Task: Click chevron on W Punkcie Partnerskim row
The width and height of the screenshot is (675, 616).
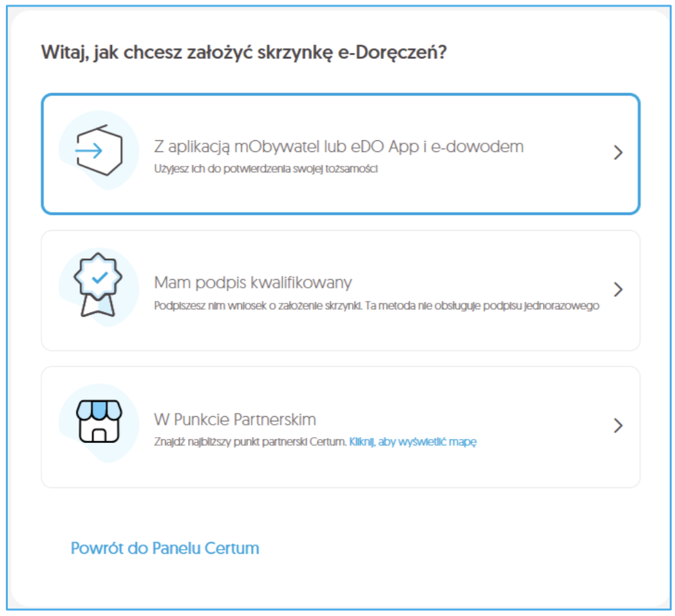Action: click(617, 426)
